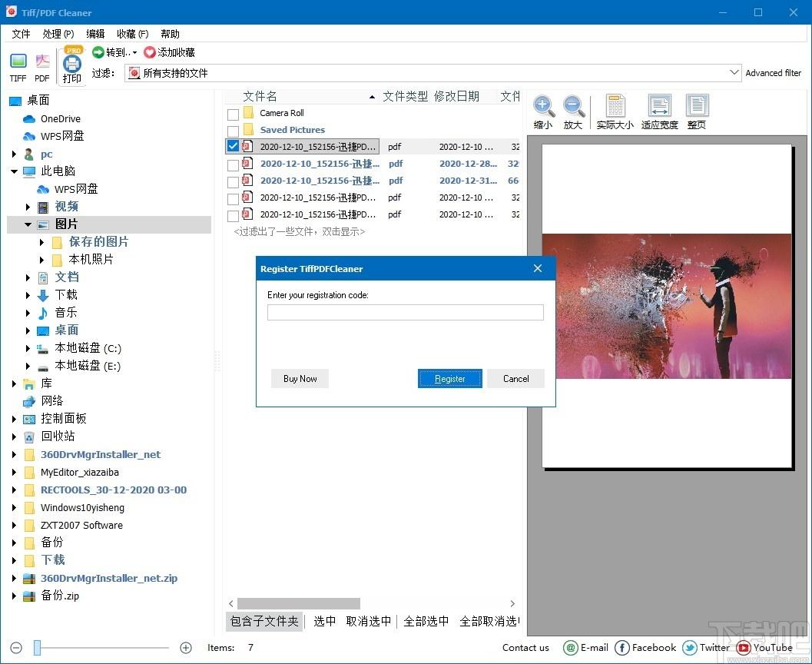Click the green 转到 go-to arrow icon
This screenshot has width=812, height=664.
tap(98, 52)
